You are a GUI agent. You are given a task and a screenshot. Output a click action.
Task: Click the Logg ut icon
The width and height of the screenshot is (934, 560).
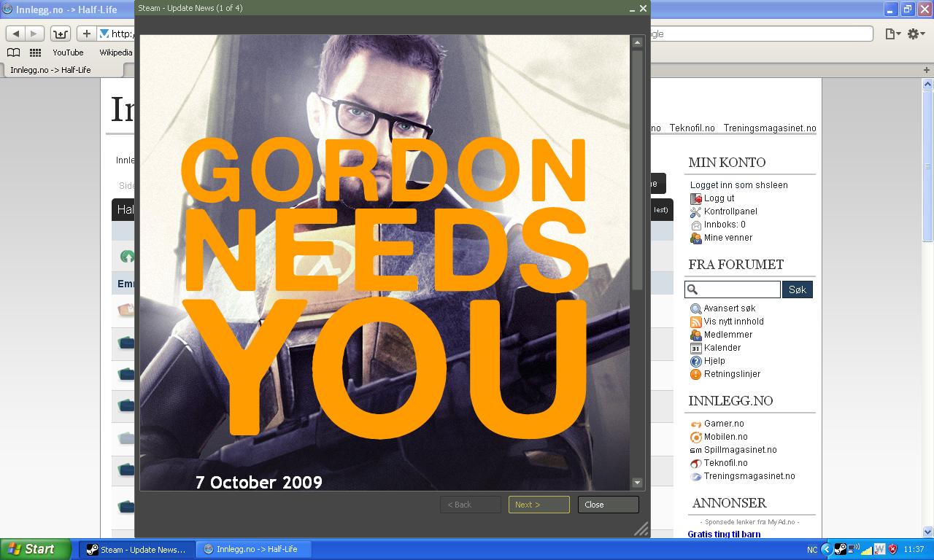point(696,198)
